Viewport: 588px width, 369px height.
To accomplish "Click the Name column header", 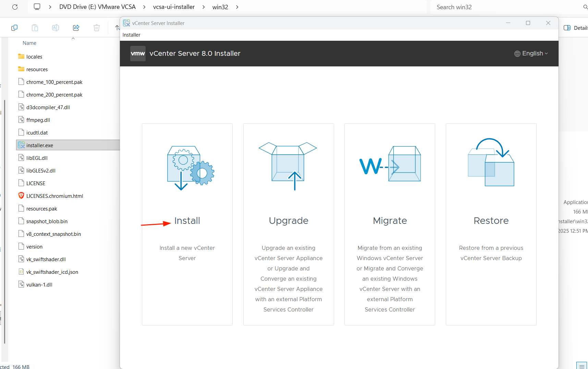I will pos(29,43).
